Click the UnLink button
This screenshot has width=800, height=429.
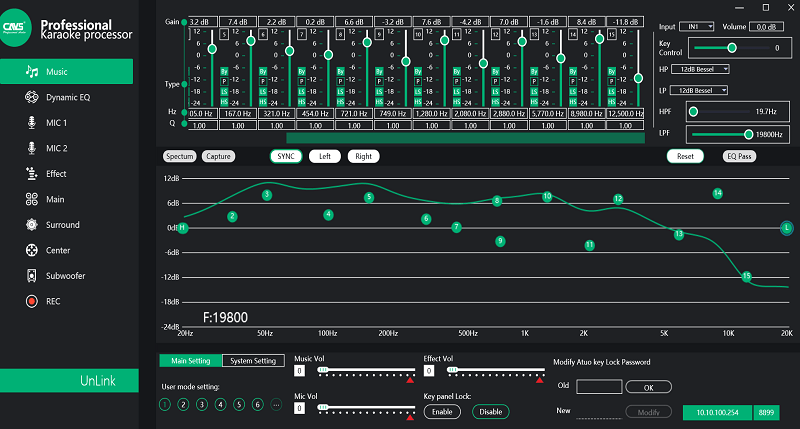click(x=69, y=381)
